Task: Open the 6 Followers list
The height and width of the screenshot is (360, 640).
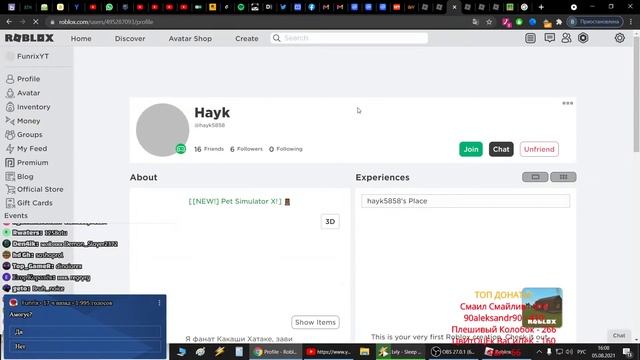Action: coord(246,149)
